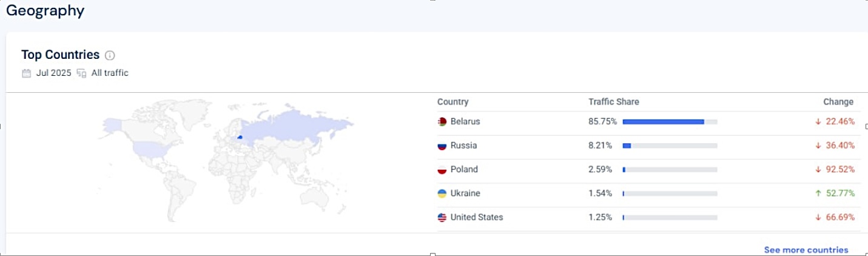The height and width of the screenshot is (256, 868).
Task: Click the Country column header
Action: click(453, 102)
